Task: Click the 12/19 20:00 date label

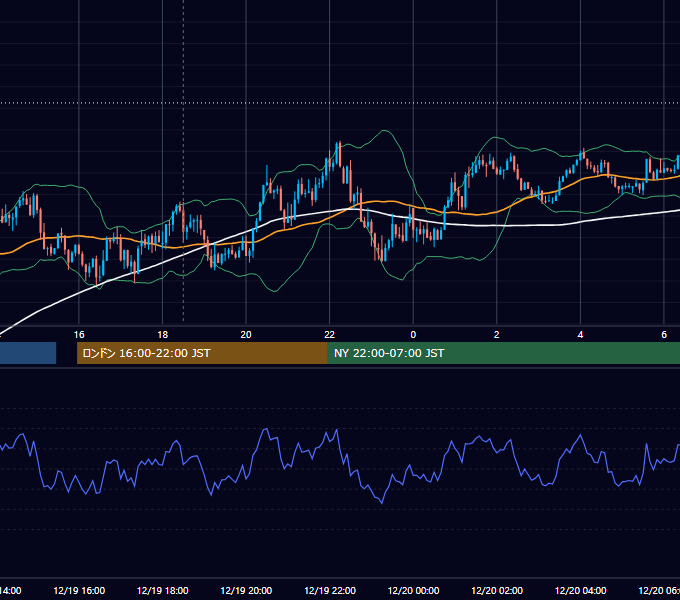Action: [246, 590]
